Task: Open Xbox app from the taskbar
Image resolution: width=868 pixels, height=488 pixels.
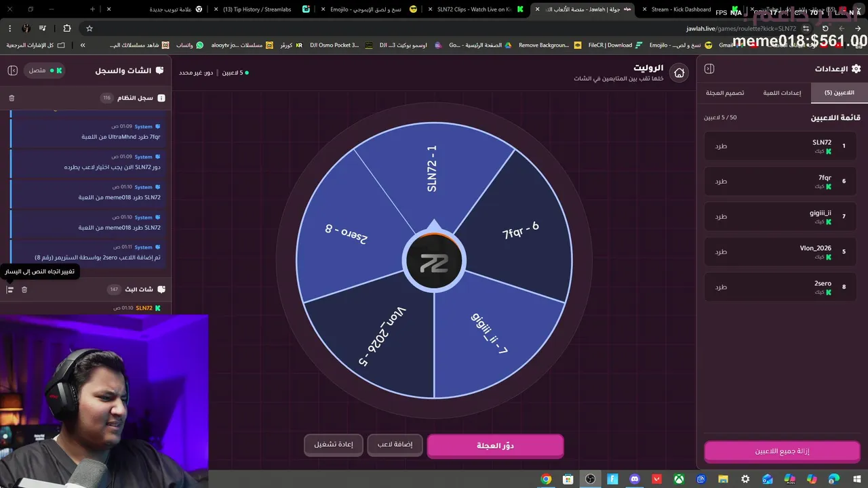Action: [679, 479]
